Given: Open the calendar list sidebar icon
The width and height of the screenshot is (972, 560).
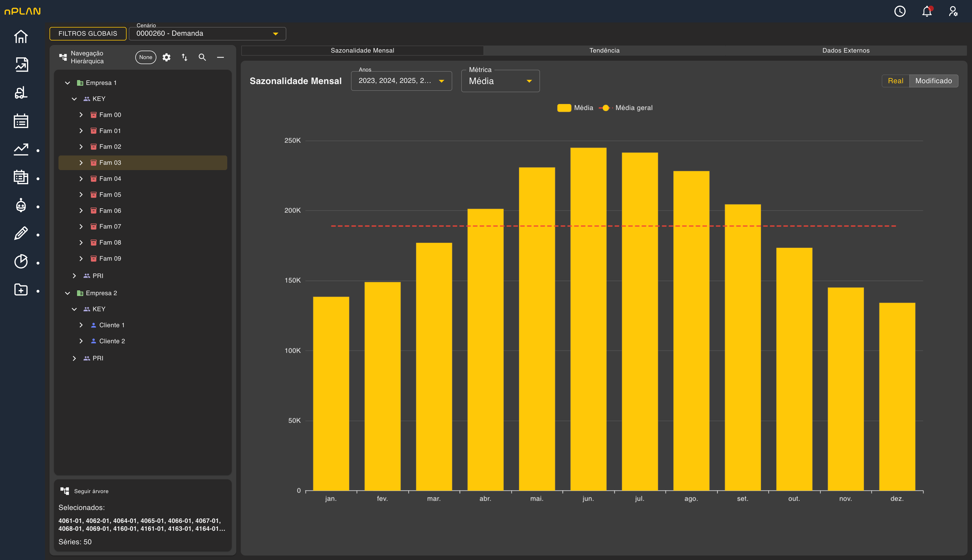Looking at the screenshot, I should pos(21,121).
